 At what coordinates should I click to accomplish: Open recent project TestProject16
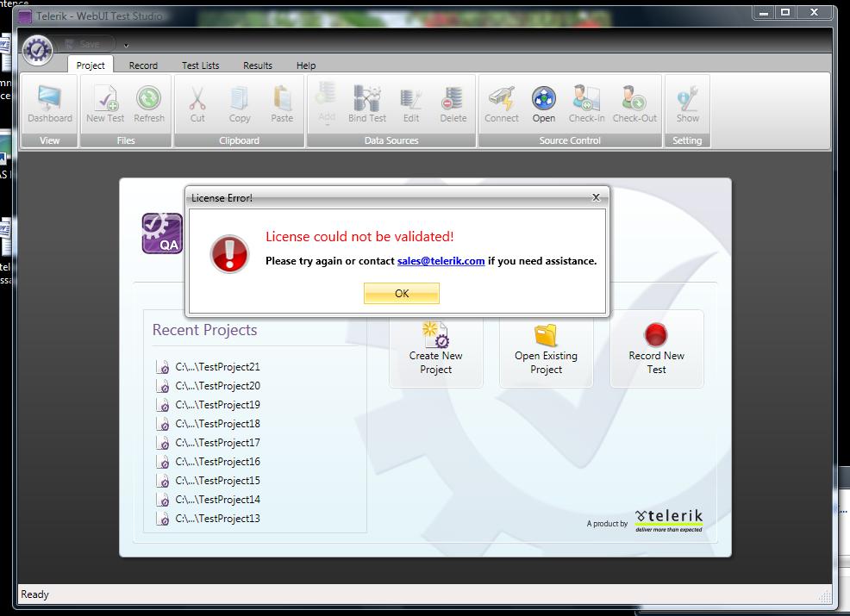[209, 462]
